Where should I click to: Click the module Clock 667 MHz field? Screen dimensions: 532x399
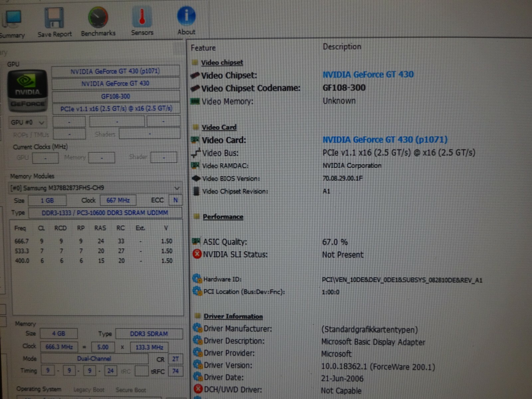point(118,200)
